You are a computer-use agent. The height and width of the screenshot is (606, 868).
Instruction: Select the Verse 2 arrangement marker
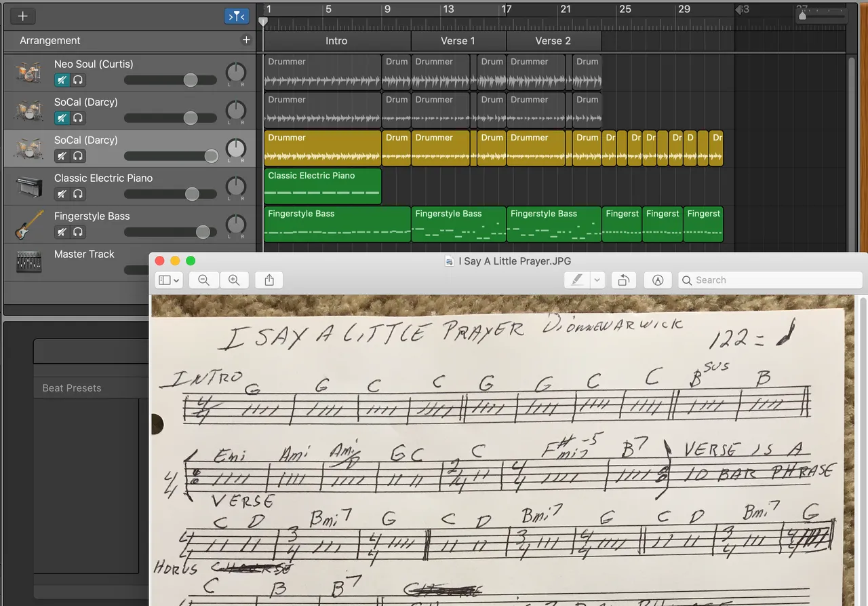pos(553,41)
